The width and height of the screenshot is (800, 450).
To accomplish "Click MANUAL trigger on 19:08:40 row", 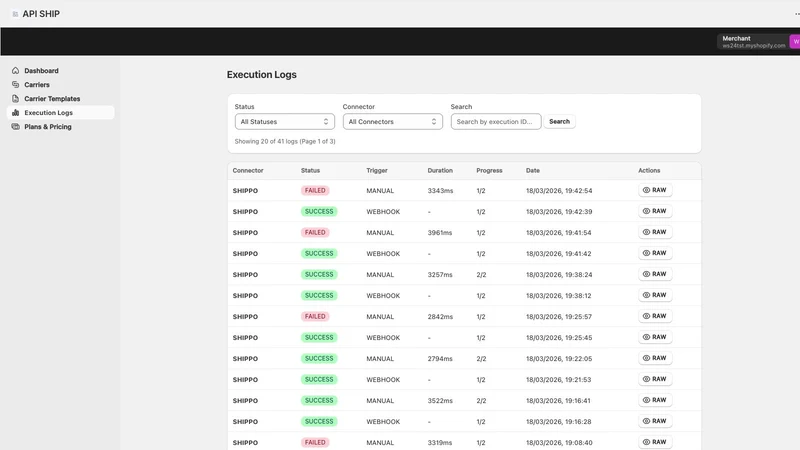I will [x=380, y=442].
